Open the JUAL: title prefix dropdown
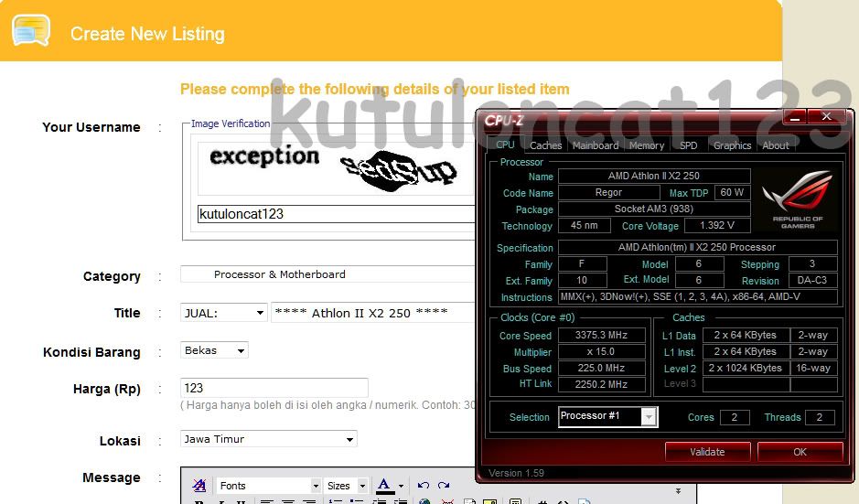Screen dimensions: 859x504 point(223,313)
